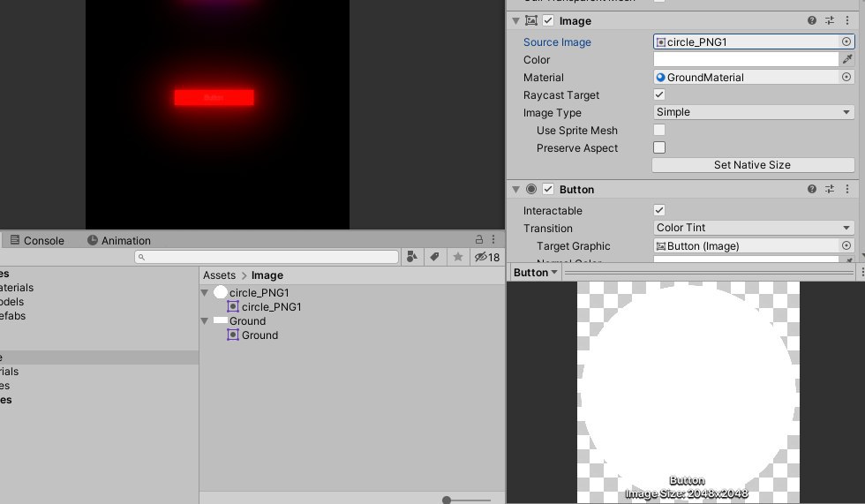Click Assets in the breadcrumb path
Image resolution: width=865 pixels, height=504 pixels.
[219, 275]
